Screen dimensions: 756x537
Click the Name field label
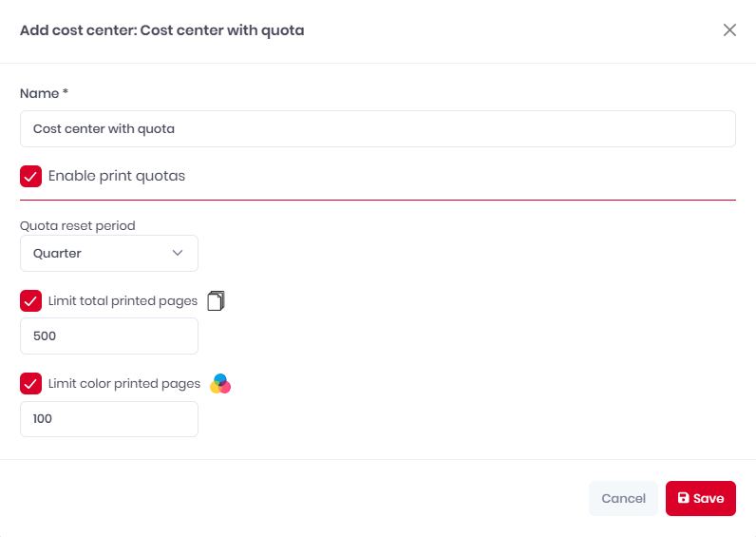42,93
